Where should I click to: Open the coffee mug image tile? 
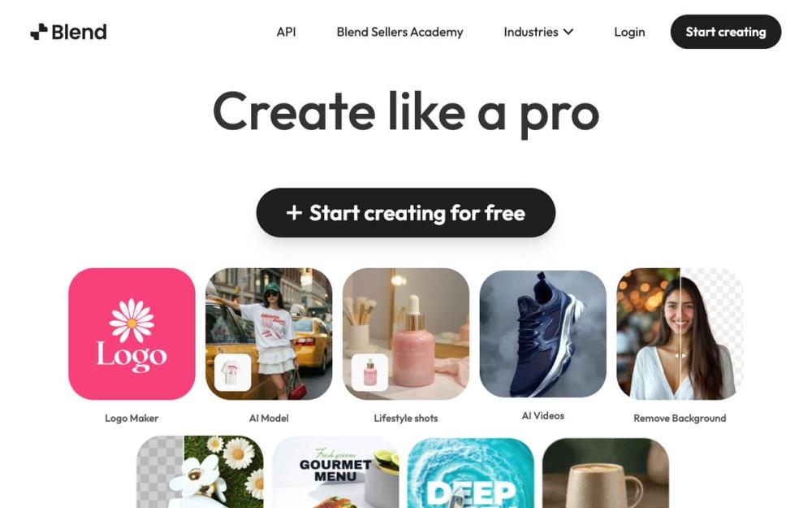pos(606,473)
